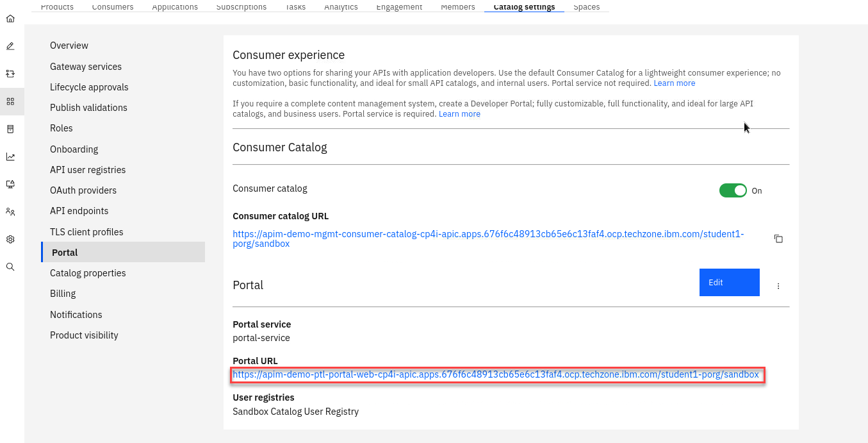Open the Analytics chart icon
Screen dimensions: 868x443
click(x=10, y=156)
